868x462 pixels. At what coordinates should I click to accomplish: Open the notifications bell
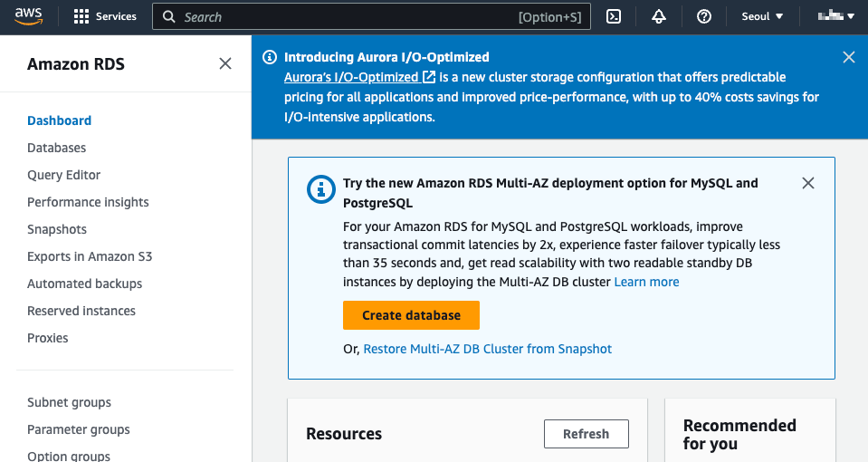coord(659,16)
